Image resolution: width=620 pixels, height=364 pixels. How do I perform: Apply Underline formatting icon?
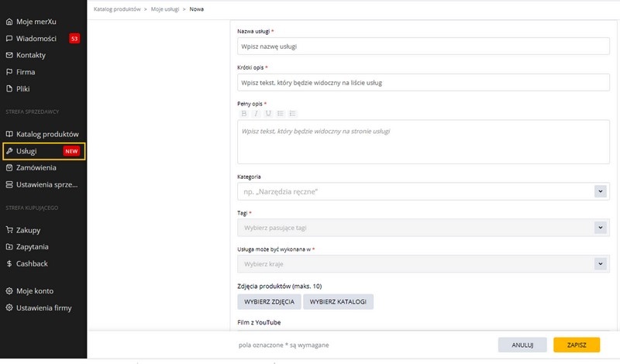(268, 113)
